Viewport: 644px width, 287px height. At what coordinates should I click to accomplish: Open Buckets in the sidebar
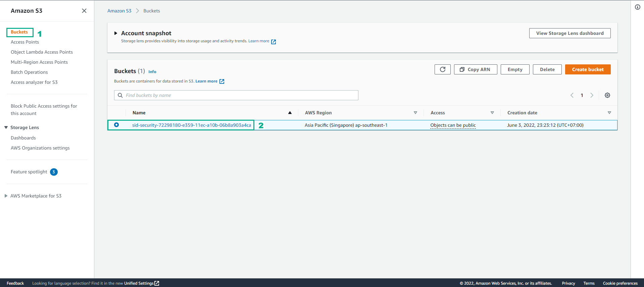pyautogui.click(x=19, y=32)
